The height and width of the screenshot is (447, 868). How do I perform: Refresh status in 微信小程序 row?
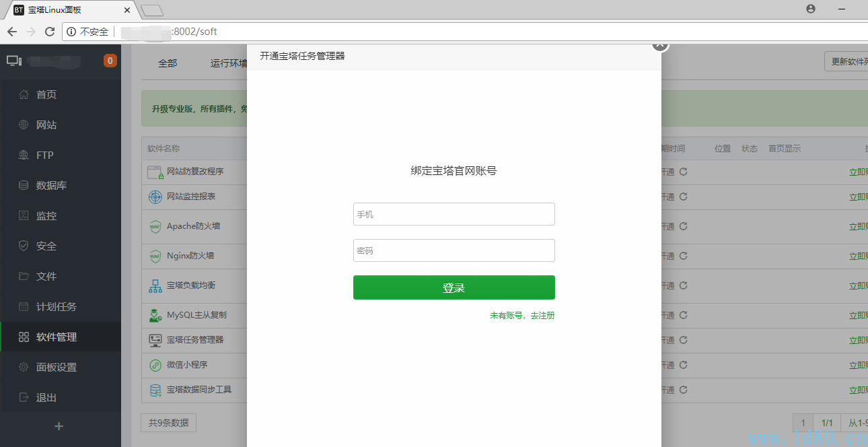683,365
